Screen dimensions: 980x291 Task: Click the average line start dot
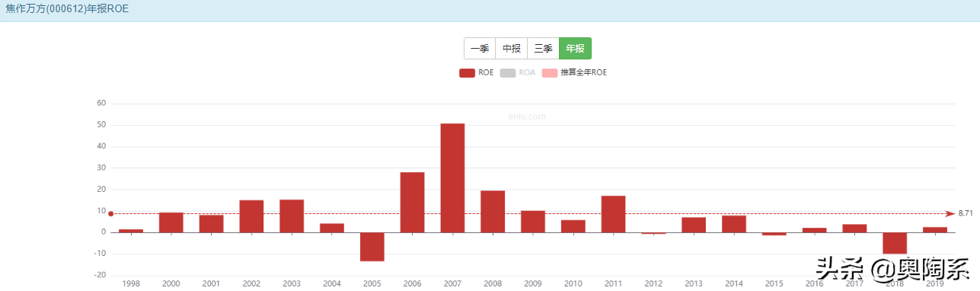[110, 214]
